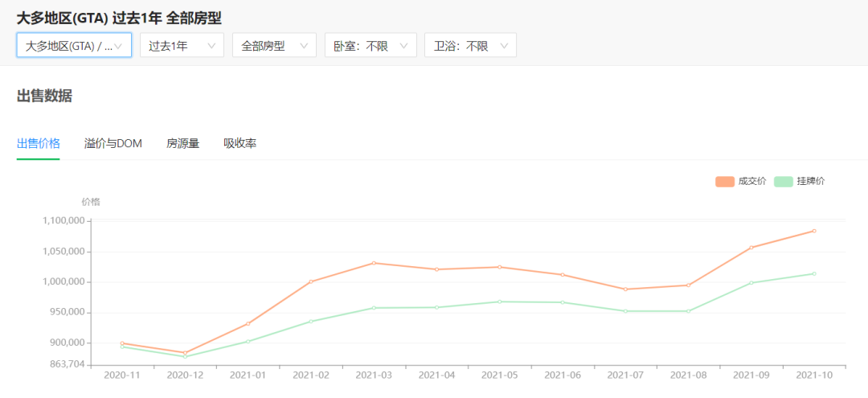The image size is (868, 398).
Task: Open the 全部房型 property type dropdown
Action: point(274,45)
